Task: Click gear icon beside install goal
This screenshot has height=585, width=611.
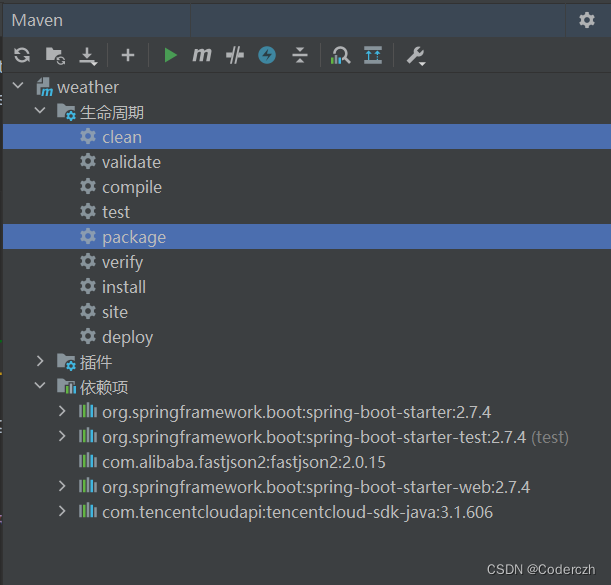Action: (x=88, y=286)
